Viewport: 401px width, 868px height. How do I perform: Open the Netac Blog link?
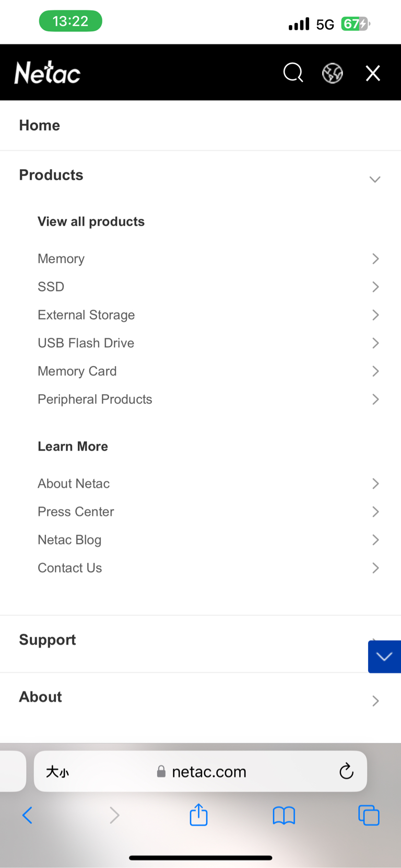(69, 539)
